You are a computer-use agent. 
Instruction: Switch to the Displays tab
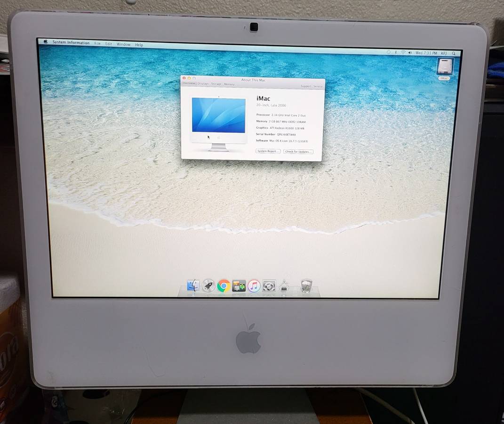[203, 84]
